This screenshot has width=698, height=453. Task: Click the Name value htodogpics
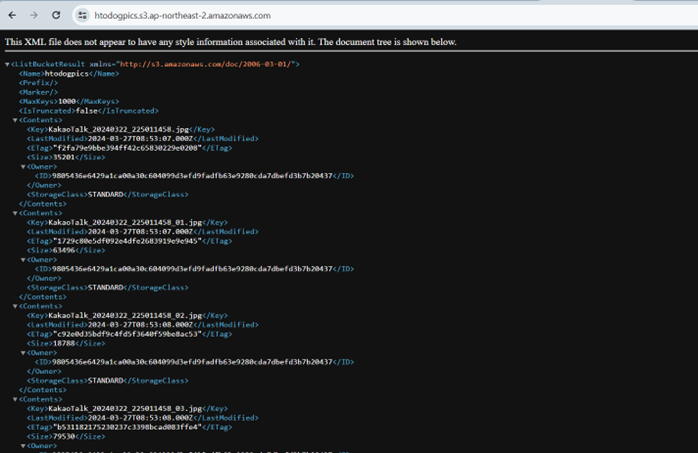pyautogui.click(x=67, y=73)
